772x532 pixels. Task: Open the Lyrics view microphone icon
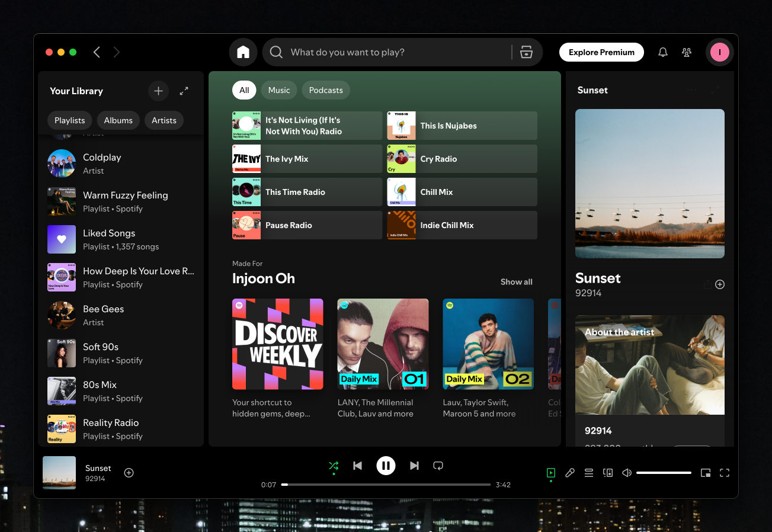pos(570,473)
